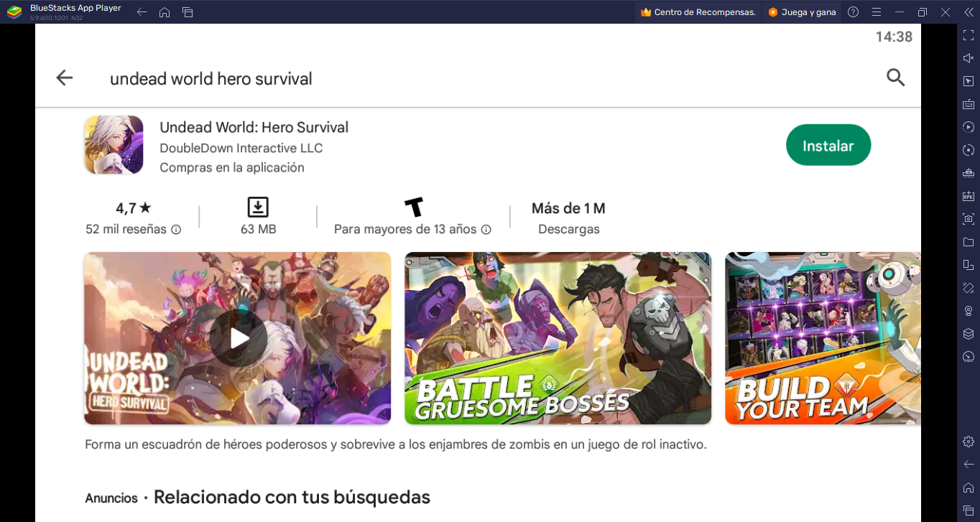The width and height of the screenshot is (980, 522).
Task: Open Centro de Recompensas in title bar
Action: coord(698,12)
